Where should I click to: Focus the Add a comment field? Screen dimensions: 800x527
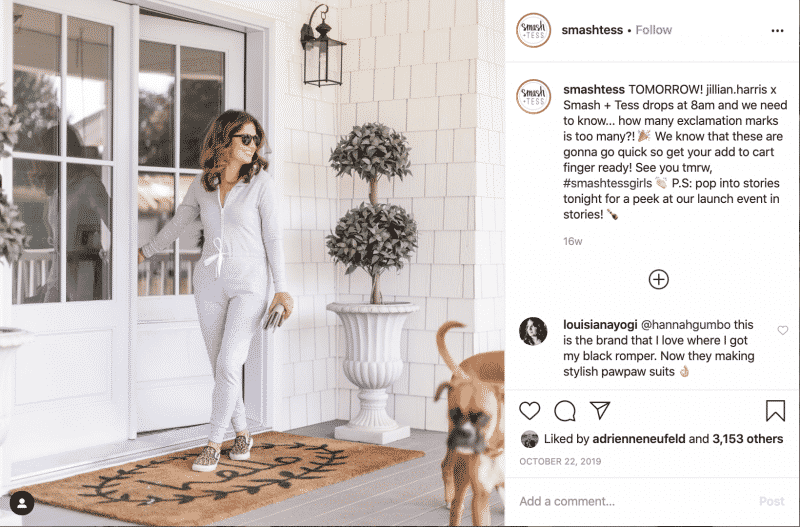pos(635,501)
